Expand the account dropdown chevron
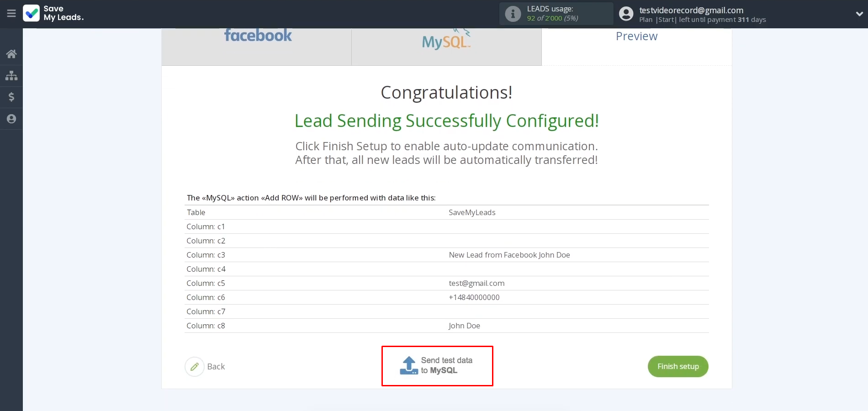This screenshot has height=411, width=868. tap(859, 14)
